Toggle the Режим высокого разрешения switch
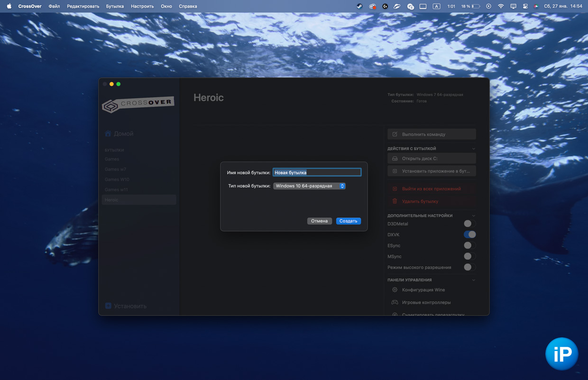 tap(469, 267)
